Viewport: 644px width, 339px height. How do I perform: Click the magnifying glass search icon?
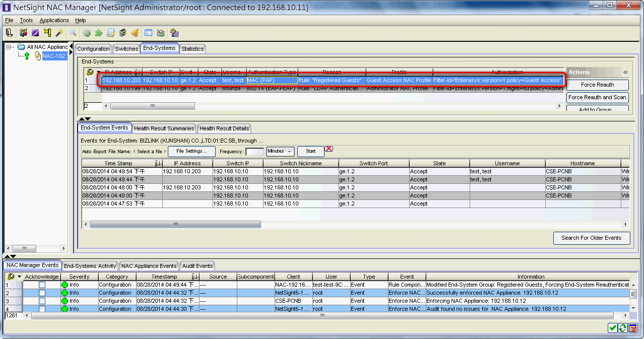(73, 33)
